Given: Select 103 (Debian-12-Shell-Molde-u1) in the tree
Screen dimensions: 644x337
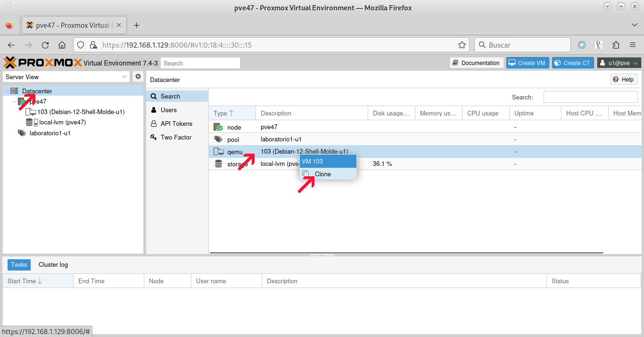Looking at the screenshot, I should click(81, 112).
